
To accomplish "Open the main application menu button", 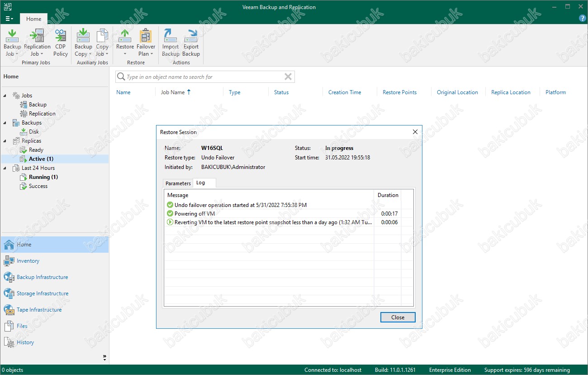I will click(9, 19).
